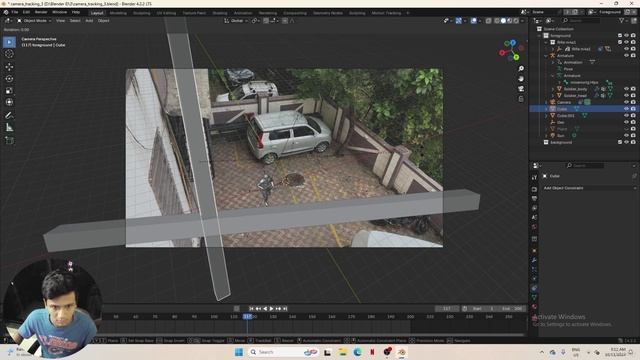Open the Add Object Constraint dropdown
Viewport: 640px width, 360px height.
(589, 188)
